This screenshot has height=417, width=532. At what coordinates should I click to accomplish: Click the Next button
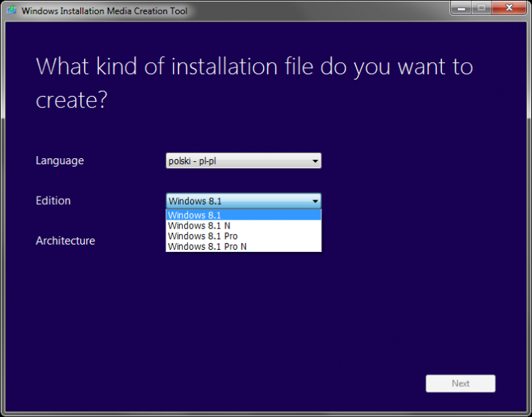coord(460,383)
